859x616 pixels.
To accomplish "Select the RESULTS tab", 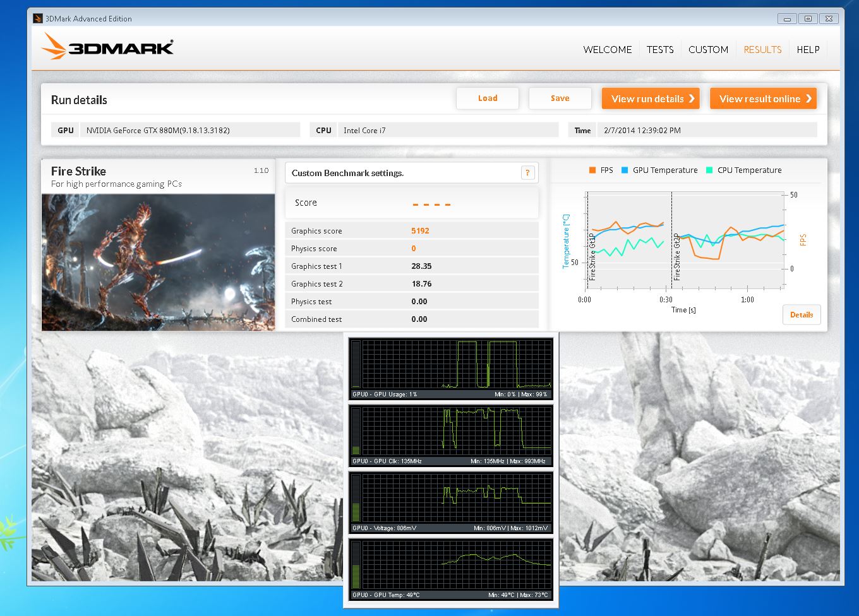I will tap(762, 50).
